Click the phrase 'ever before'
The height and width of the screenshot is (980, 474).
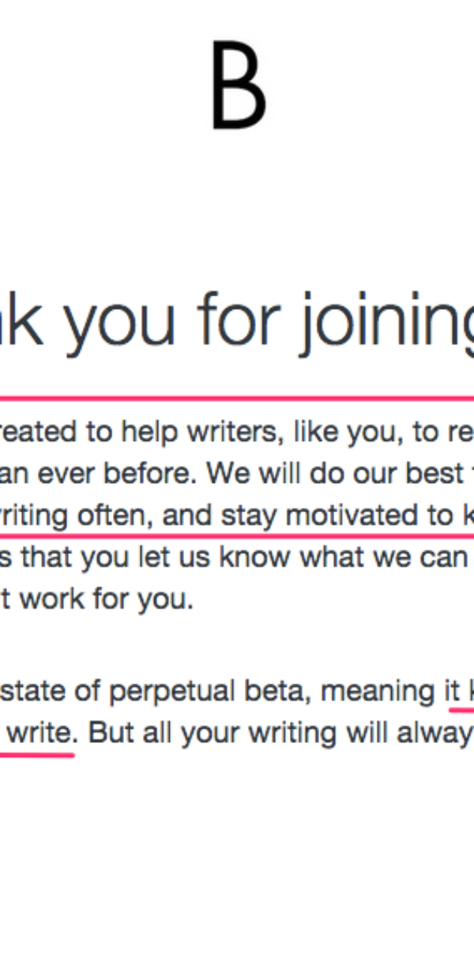tap(116, 474)
